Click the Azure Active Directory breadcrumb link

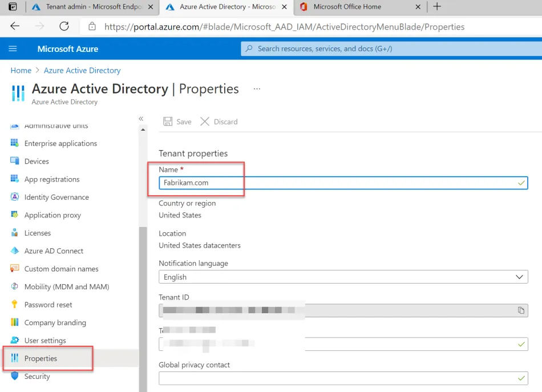click(82, 70)
